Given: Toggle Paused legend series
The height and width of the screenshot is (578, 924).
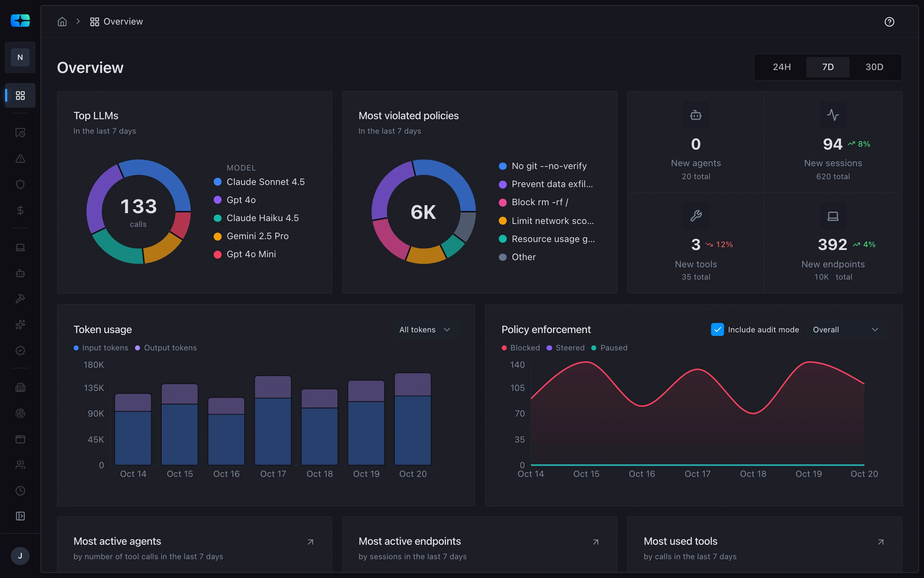Looking at the screenshot, I should tap(609, 348).
